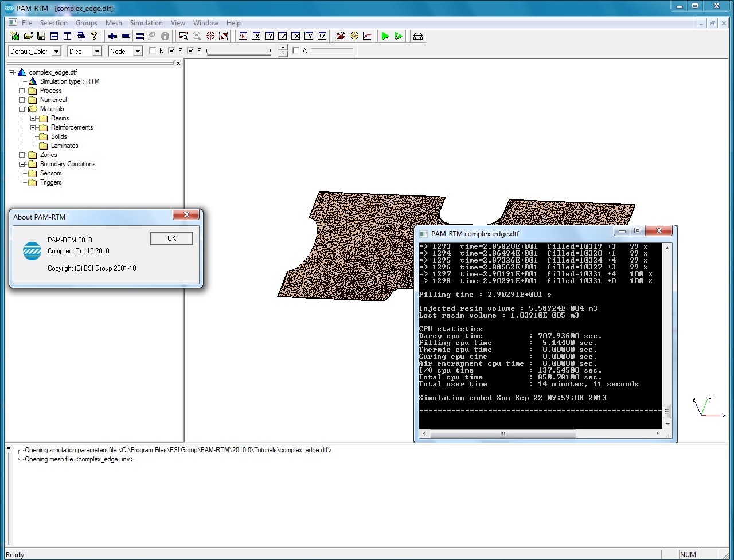This screenshot has width=734, height=560.
Task: Click the console window vertical scrollbar
Action: (x=667, y=335)
